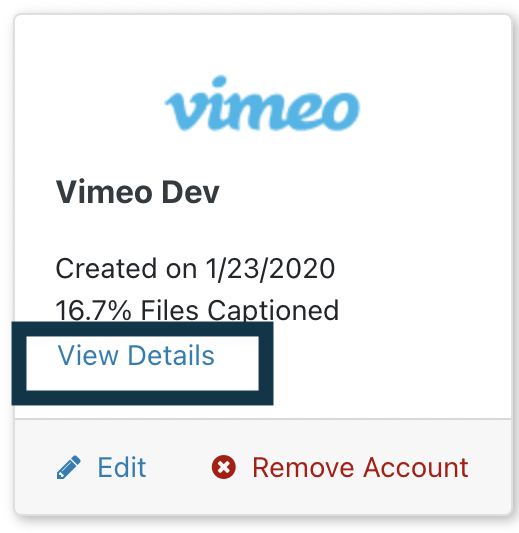
Task: Click the word Details in View Details
Action: click(x=171, y=355)
